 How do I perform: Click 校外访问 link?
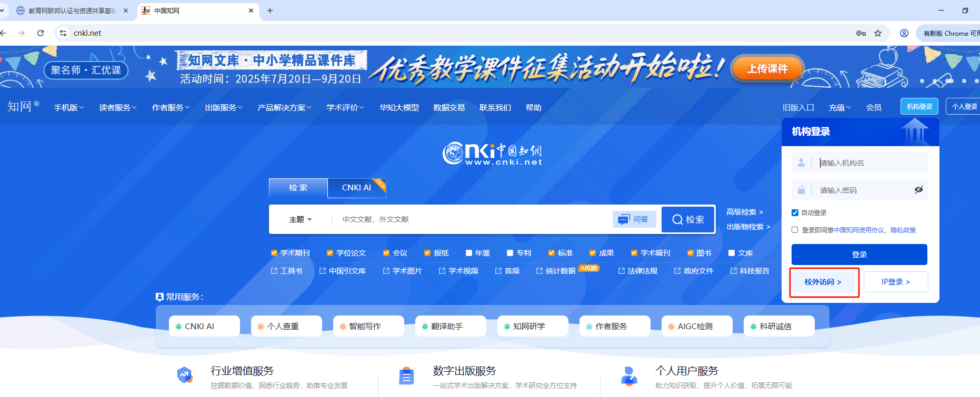(x=823, y=282)
